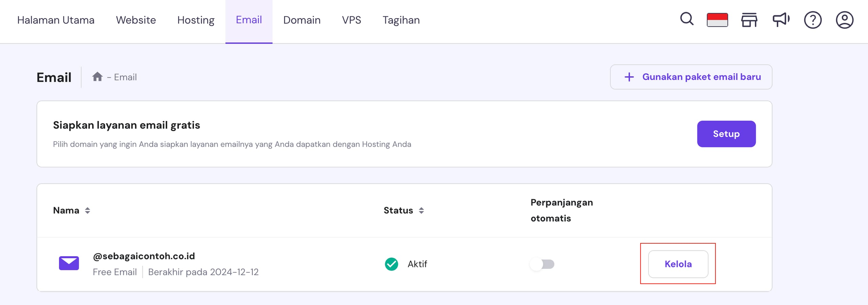
Task: Open the @sebagaicontoh.co.id email entry
Action: point(144,256)
